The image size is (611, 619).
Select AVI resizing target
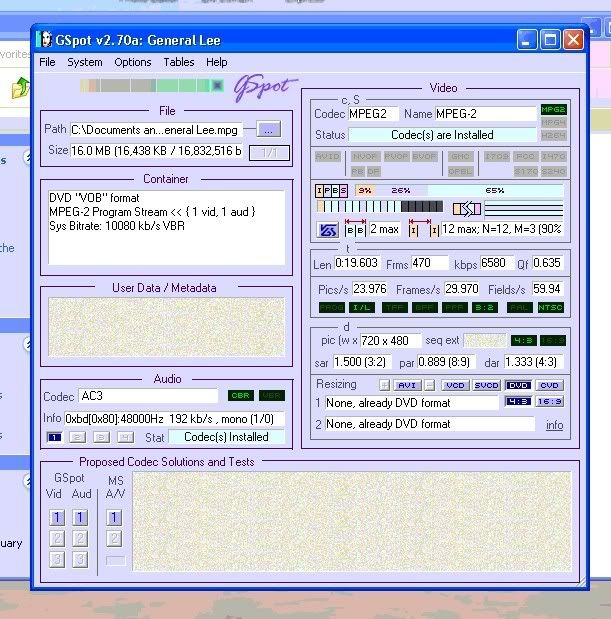pos(407,385)
